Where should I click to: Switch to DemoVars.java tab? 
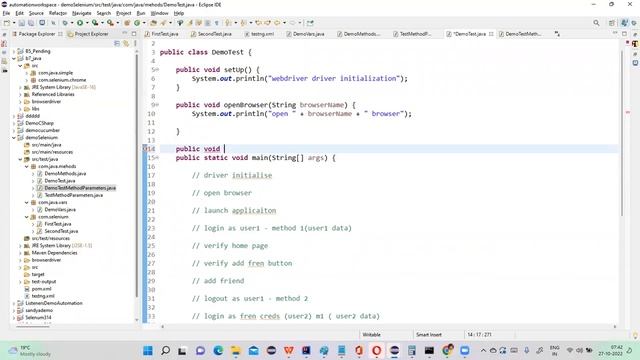[306, 34]
